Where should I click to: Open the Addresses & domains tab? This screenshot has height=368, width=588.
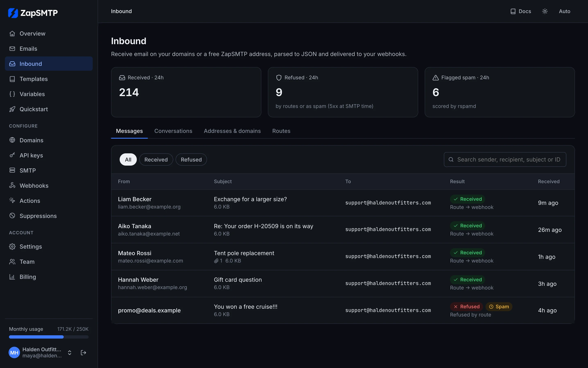pyautogui.click(x=232, y=131)
